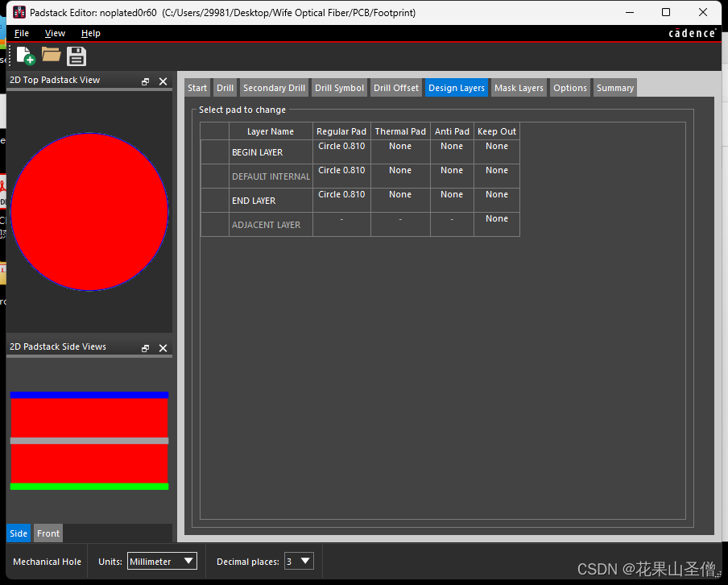
Task: Open the File menu
Action: point(21,33)
